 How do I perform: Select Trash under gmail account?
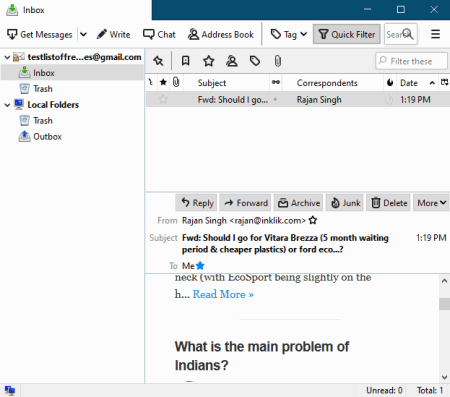pos(43,89)
